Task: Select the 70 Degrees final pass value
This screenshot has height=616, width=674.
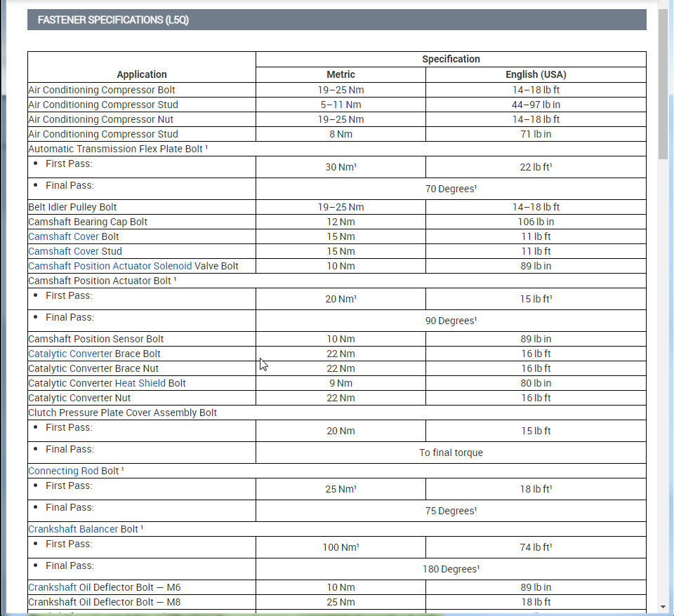Action: (451, 189)
